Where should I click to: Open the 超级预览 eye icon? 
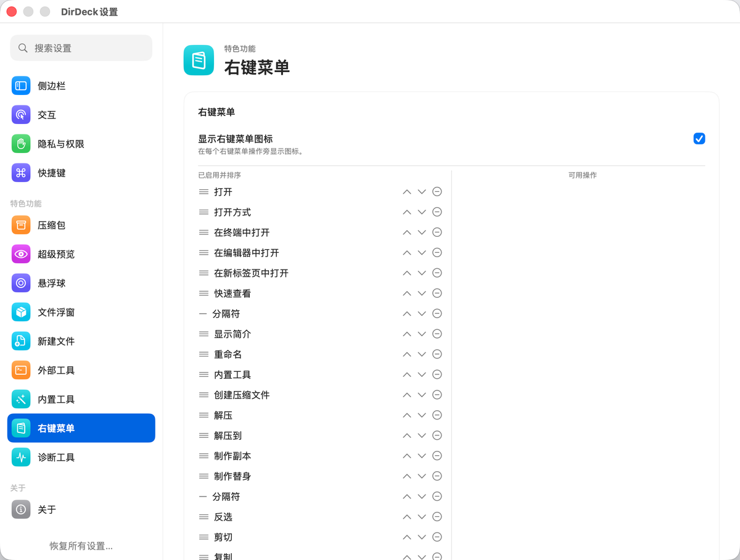point(21,254)
